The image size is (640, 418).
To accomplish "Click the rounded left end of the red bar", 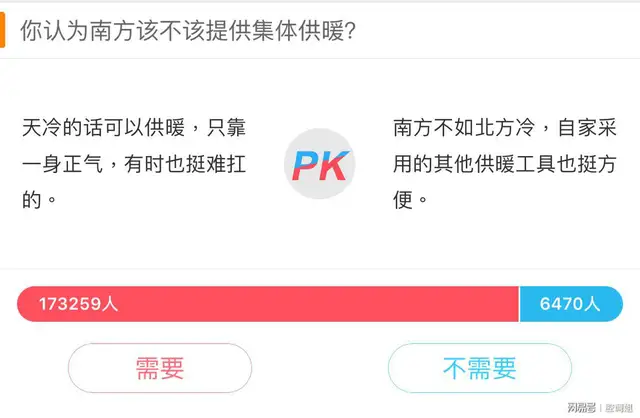I will [26, 304].
